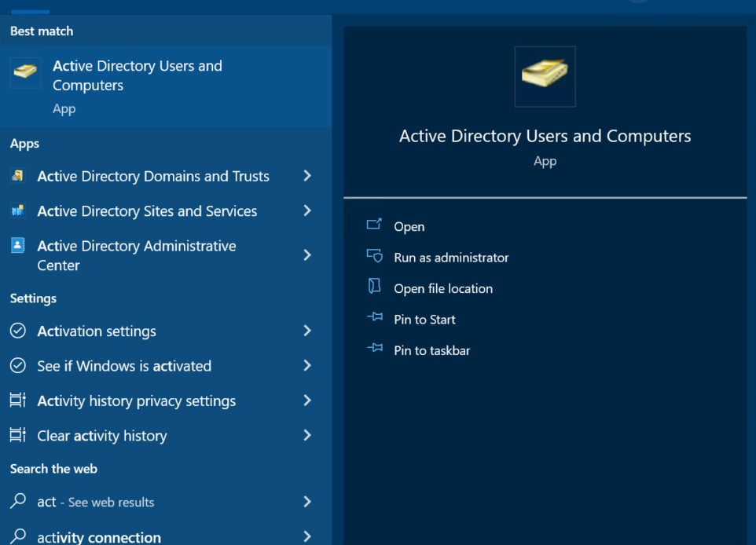756x545 pixels.
Task: Search the web for act
Action: (95, 502)
